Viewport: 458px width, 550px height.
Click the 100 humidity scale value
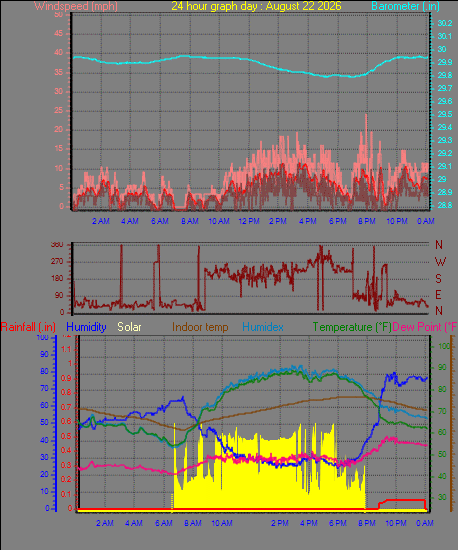pos(43,337)
